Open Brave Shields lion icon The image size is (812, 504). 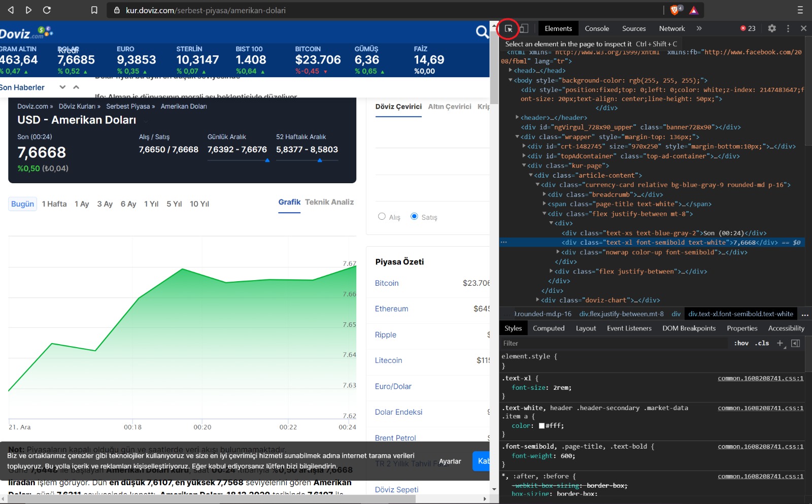tap(675, 10)
